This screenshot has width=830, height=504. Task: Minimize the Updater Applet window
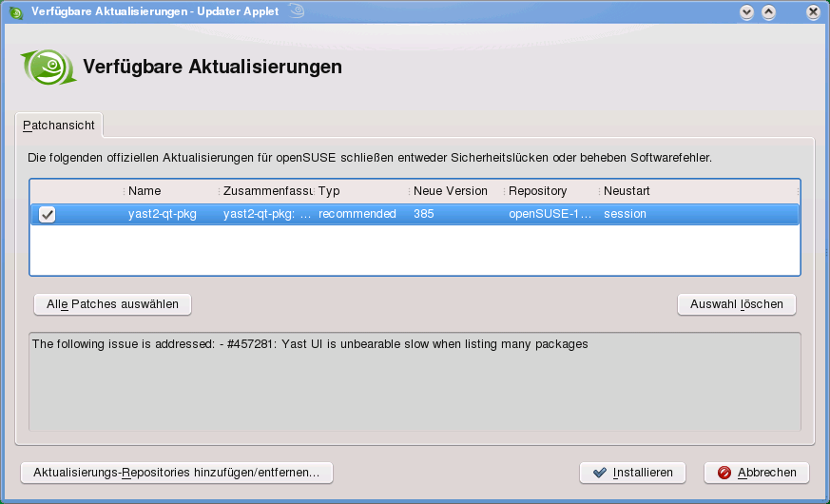click(747, 12)
